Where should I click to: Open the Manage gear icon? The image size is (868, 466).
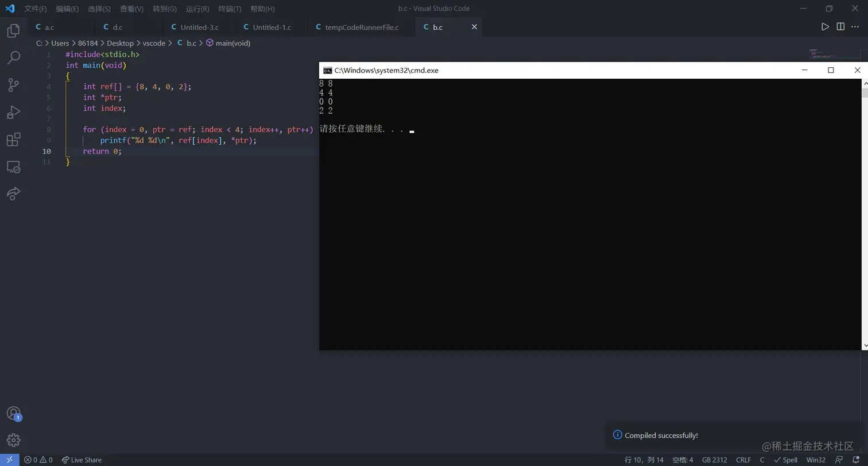tap(13, 440)
